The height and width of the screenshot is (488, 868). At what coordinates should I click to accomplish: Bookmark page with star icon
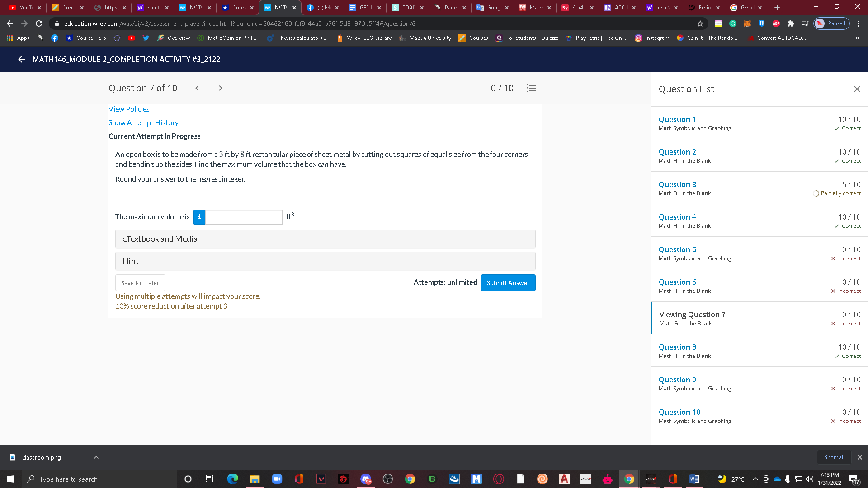coord(700,23)
